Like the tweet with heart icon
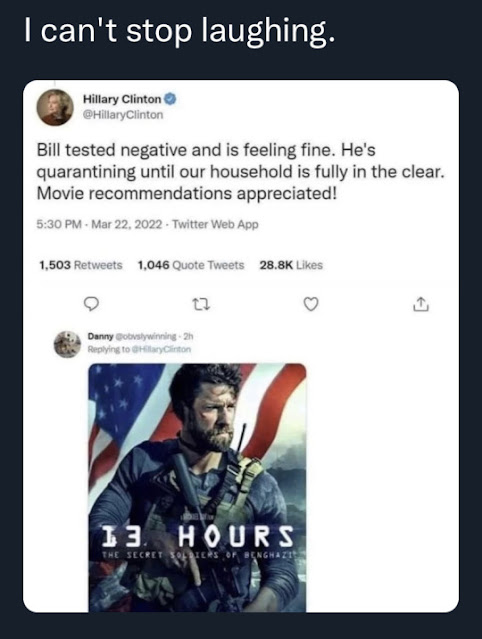This screenshot has height=639, width=482. coord(311,304)
